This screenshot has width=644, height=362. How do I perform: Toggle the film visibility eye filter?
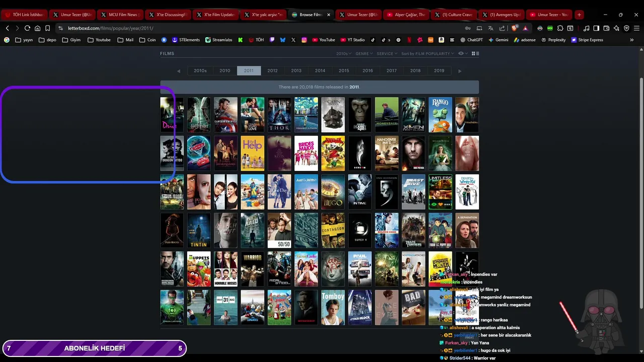point(461,53)
